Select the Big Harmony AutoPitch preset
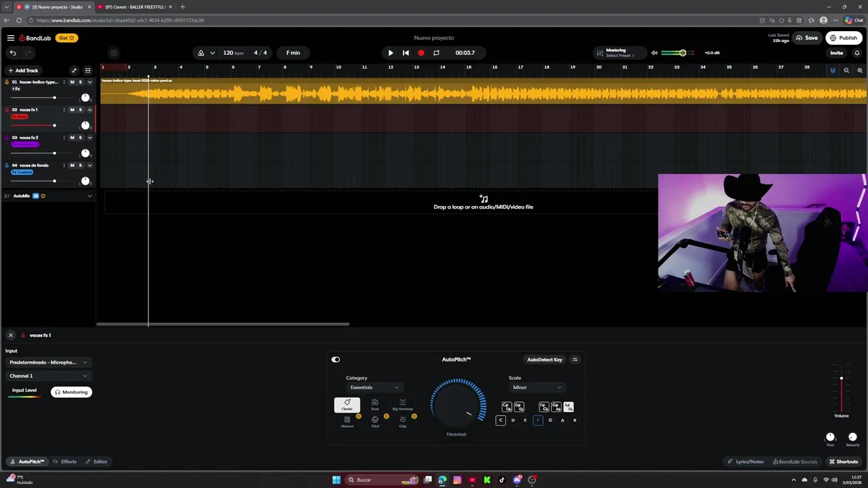This screenshot has width=868, height=488. (403, 405)
